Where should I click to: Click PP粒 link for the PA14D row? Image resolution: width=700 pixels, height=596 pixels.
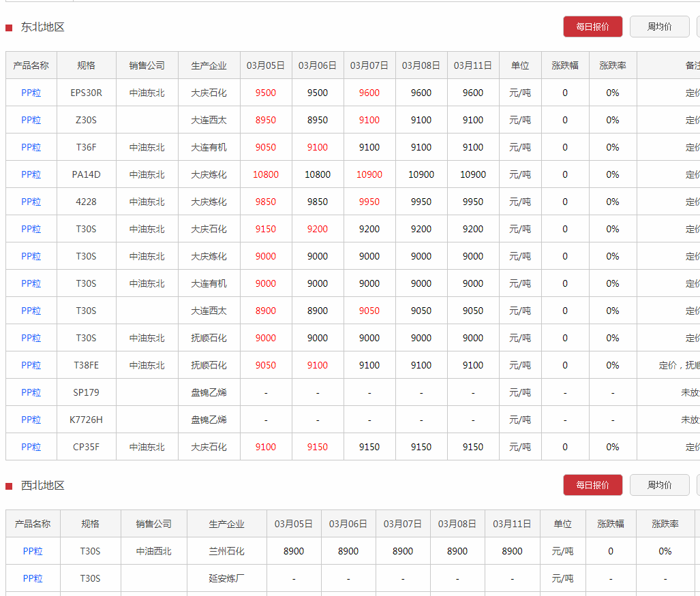pyautogui.click(x=31, y=174)
